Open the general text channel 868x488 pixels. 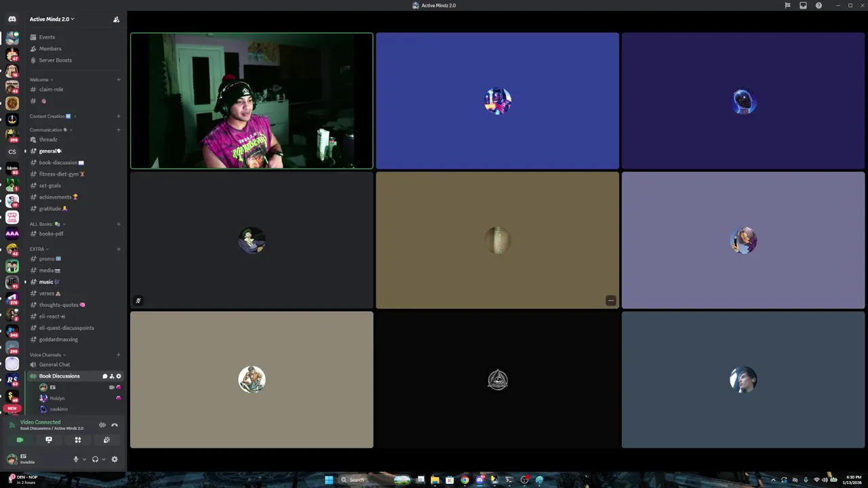point(75,151)
